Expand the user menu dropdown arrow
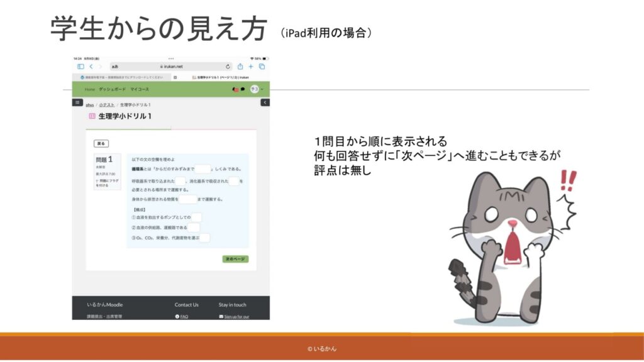Image resolution: width=644 pixels, height=362 pixels. click(262, 89)
